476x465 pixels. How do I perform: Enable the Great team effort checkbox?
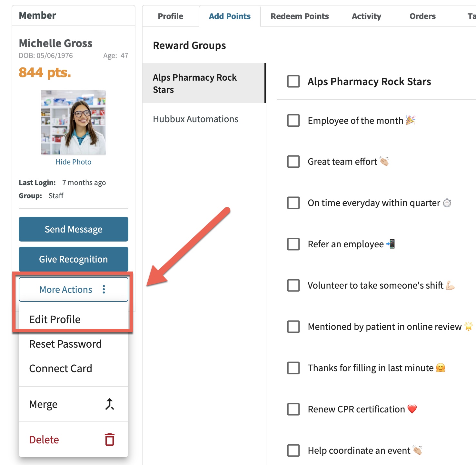(293, 162)
